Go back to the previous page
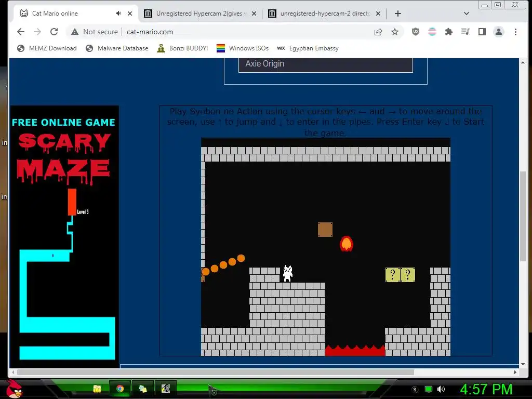 pos(21,32)
